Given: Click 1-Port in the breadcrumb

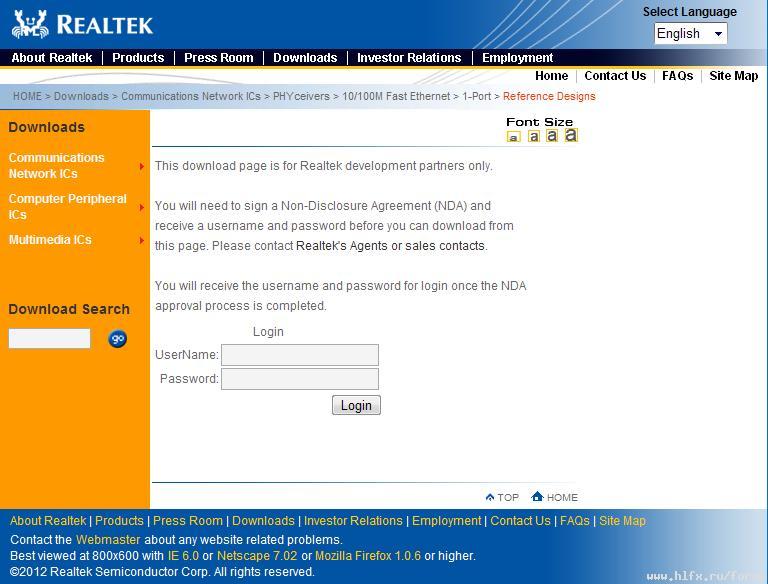Looking at the screenshot, I should 477,96.
